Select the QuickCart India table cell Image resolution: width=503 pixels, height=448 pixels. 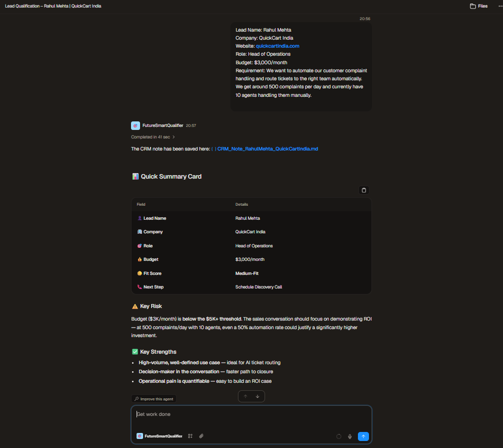click(250, 232)
